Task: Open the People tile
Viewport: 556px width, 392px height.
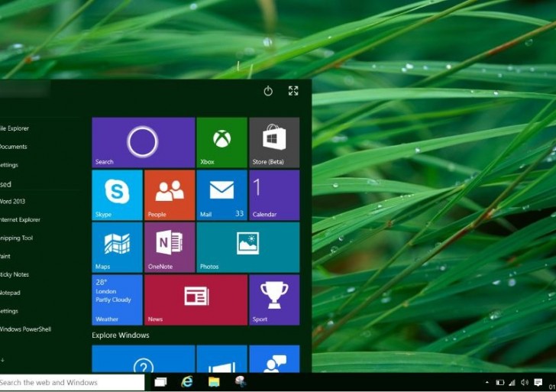Action: click(x=170, y=195)
